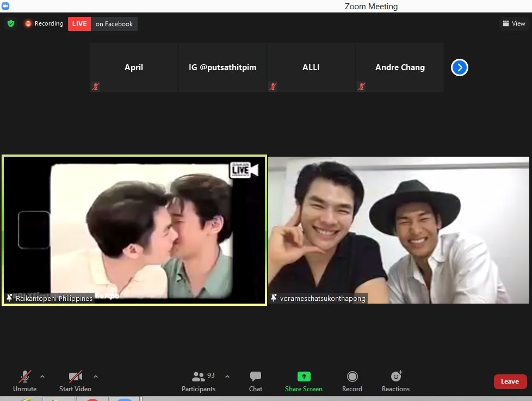Select April's participant tile

point(134,67)
